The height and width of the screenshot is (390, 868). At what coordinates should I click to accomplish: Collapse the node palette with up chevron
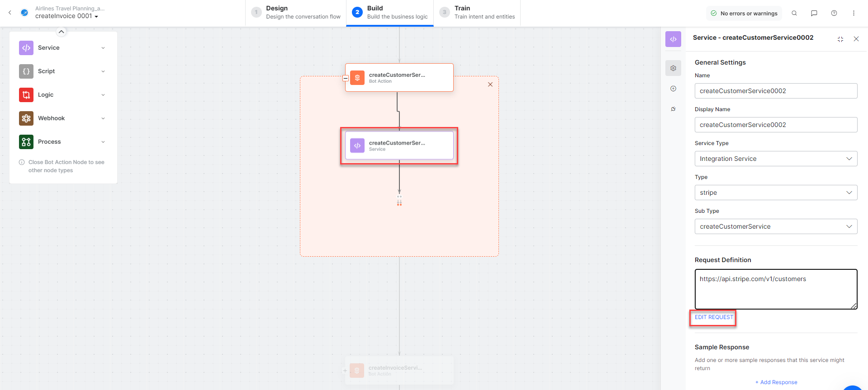coord(62,32)
